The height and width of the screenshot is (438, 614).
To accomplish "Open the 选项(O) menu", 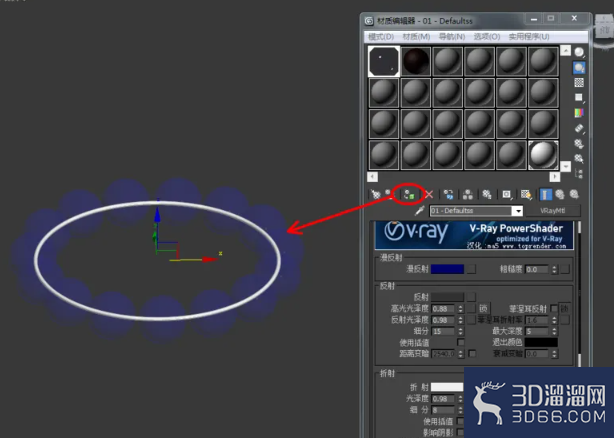I will (x=487, y=36).
